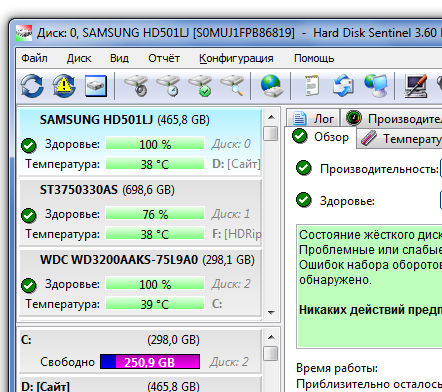Click the SAMSUNG 38 °C temperature bar

155,164
